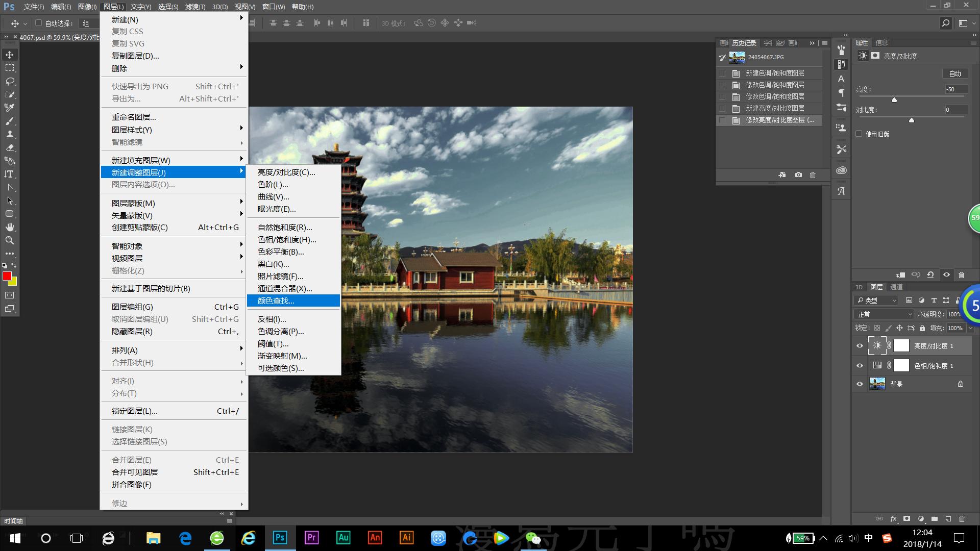980x551 pixels.
Task: Expand the opacity value dropdown arrow
Action: (970, 314)
